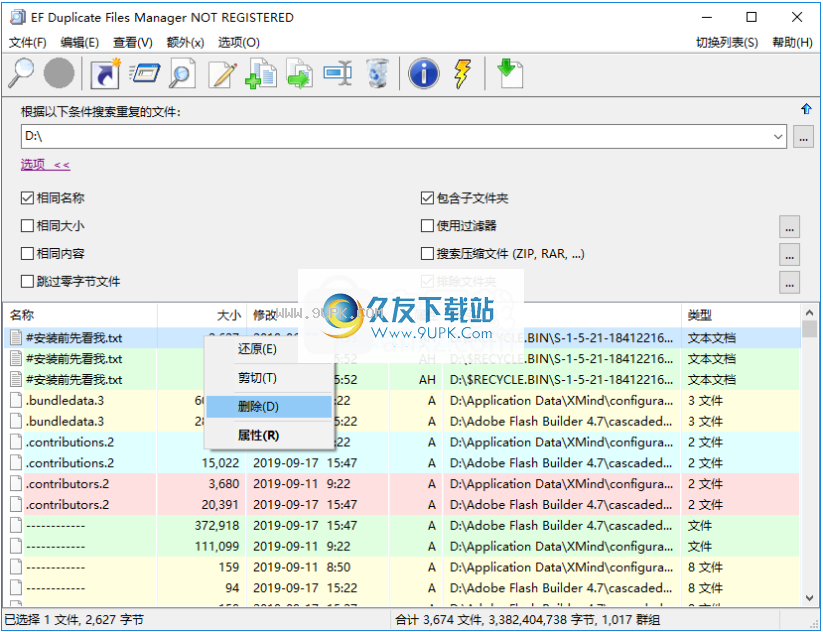This screenshot has height=632, width=823.
Task: Open the 文件(F) menu
Action: pyautogui.click(x=28, y=43)
